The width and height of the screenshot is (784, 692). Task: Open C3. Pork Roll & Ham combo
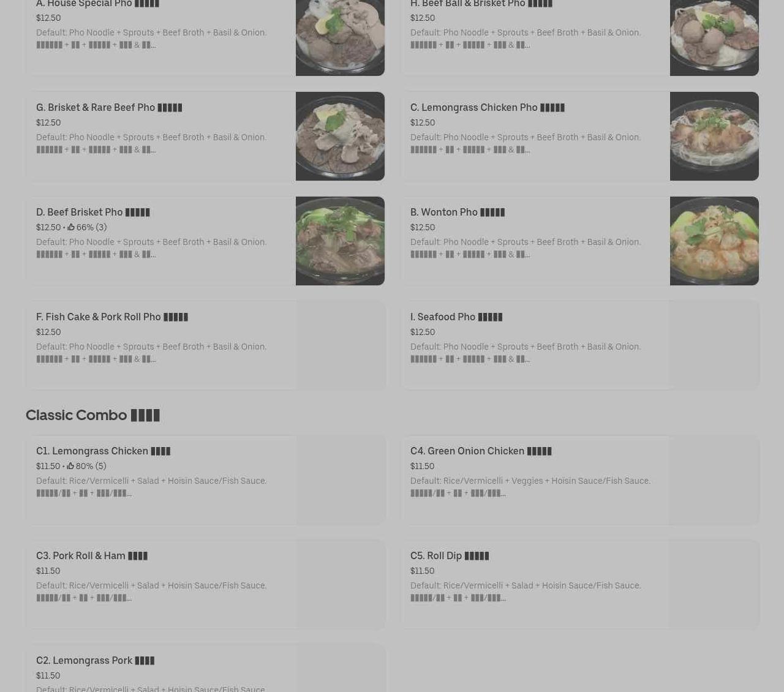(92, 555)
